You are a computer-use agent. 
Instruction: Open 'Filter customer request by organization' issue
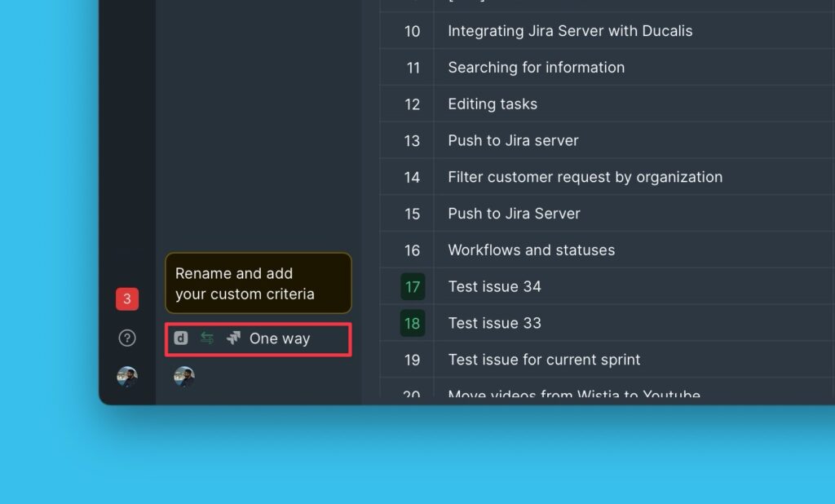pos(585,177)
